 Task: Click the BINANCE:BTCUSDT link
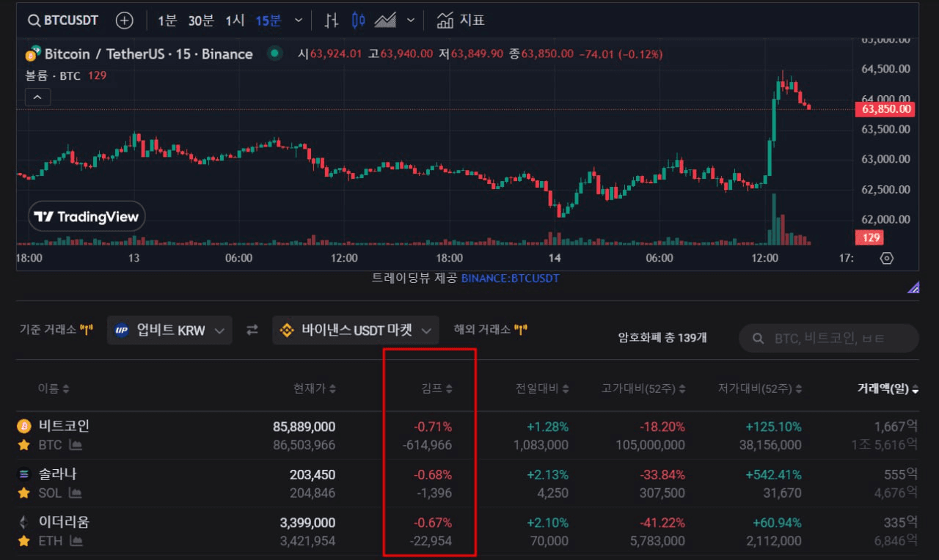pyautogui.click(x=510, y=278)
